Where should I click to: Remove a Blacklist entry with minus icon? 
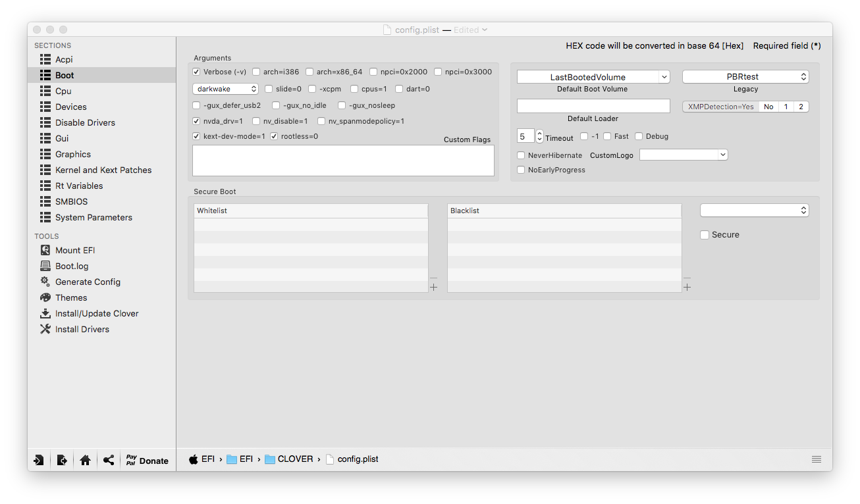pyautogui.click(x=687, y=278)
